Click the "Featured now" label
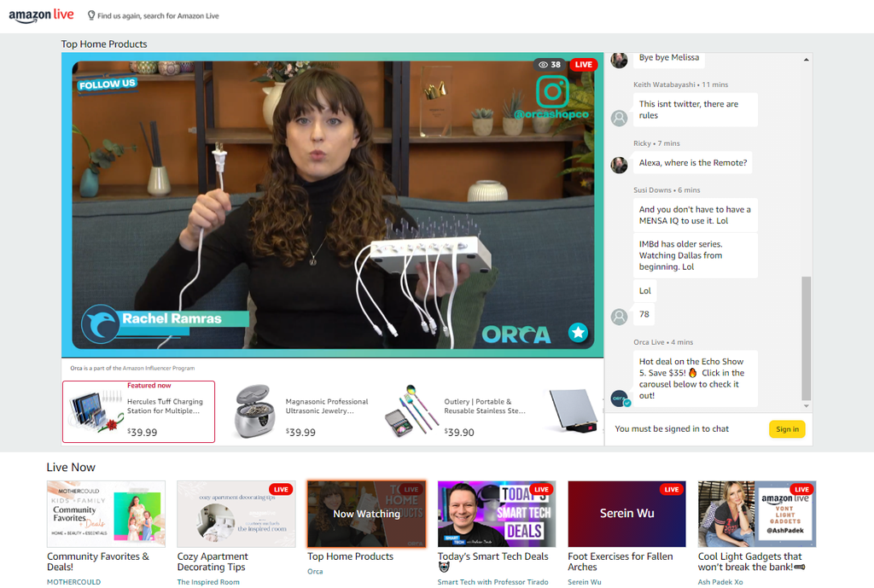The width and height of the screenshot is (874, 588). (149, 385)
